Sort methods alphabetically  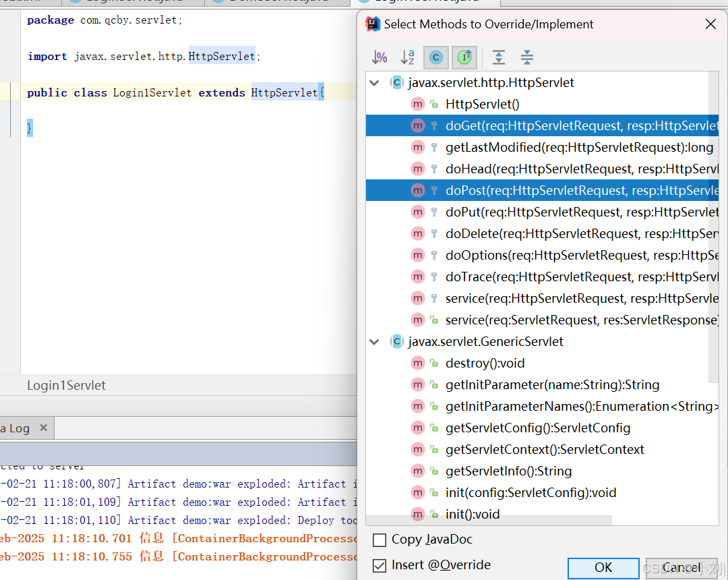click(x=408, y=57)
